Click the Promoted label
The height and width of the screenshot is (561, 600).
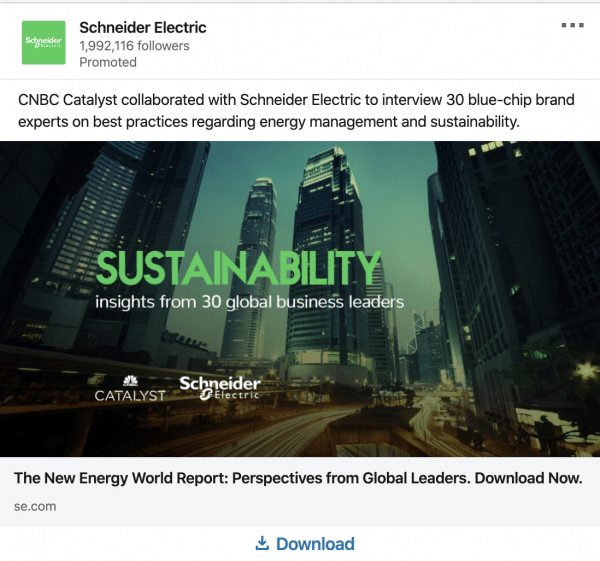(x=108, y=62)
